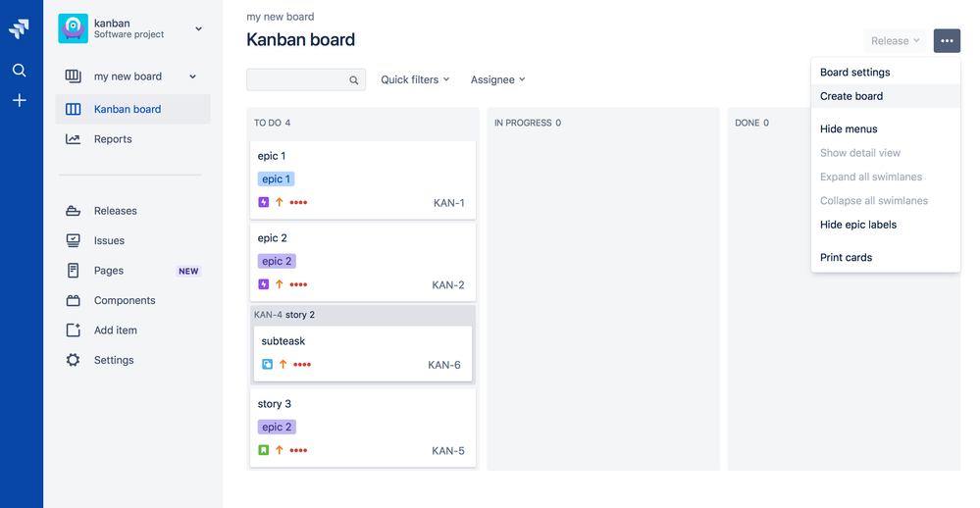Open search from the blue sidebar

[19, 71]
